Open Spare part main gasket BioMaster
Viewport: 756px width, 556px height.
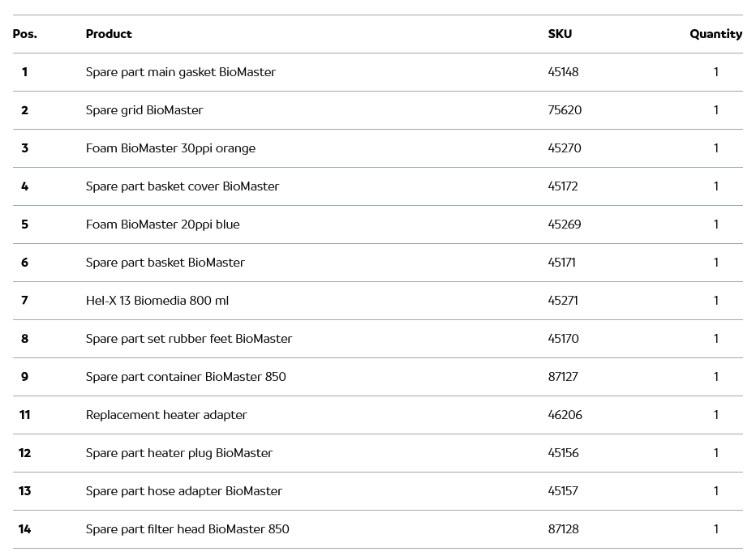click(x=180, y=72)
